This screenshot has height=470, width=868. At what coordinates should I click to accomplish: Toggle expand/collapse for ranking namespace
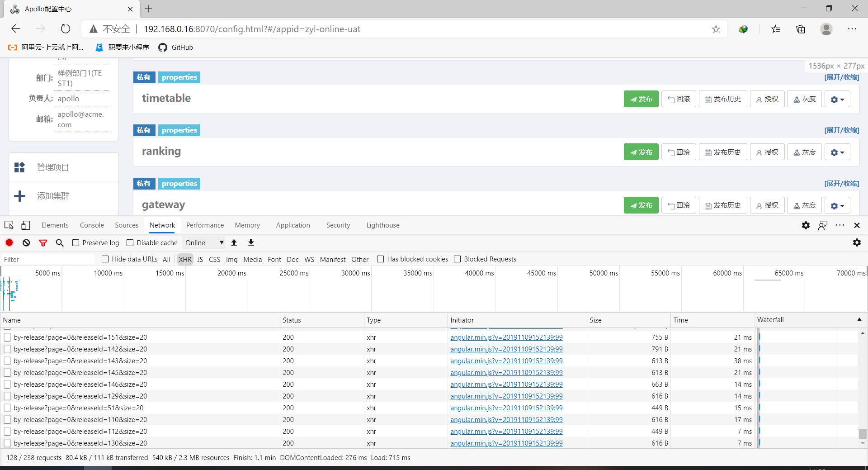click(841, 130)
